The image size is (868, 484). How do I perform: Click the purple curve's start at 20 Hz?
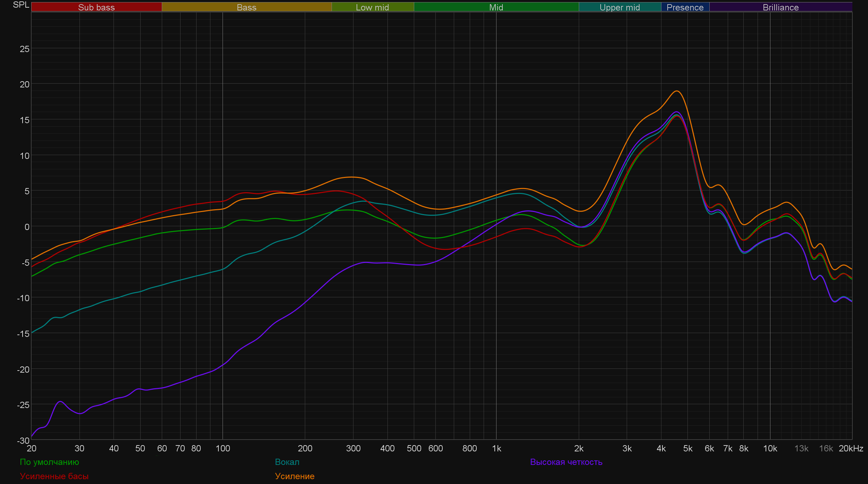pyautogui.click(x=32, y=436)
